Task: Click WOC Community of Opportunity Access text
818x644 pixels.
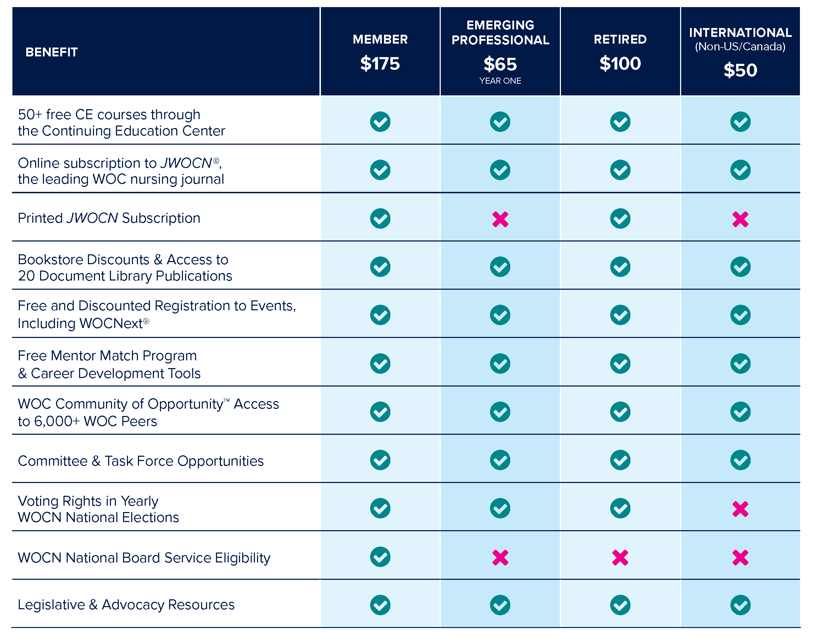Action: pyautogui.click(x=148, y=412)
